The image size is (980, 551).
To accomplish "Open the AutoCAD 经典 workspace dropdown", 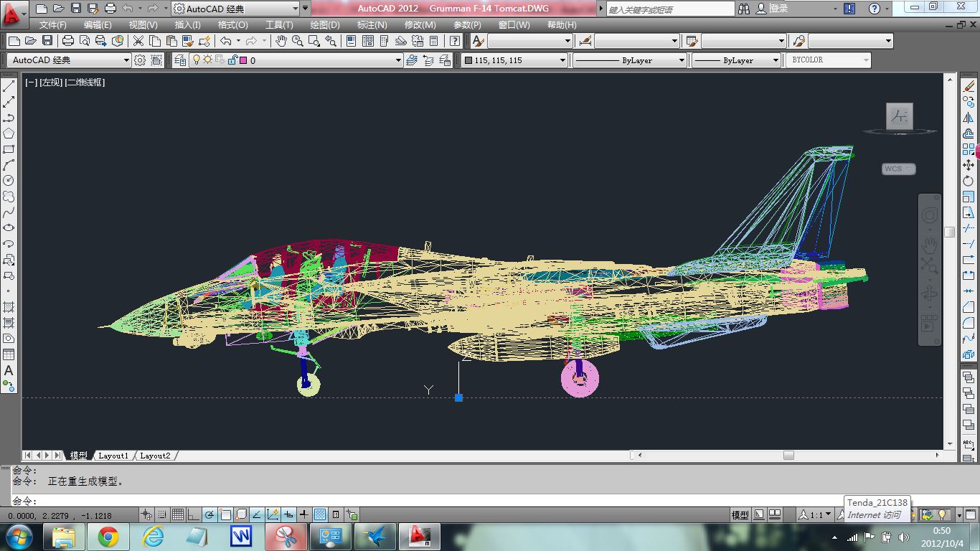I will click(x=69, y=60).
